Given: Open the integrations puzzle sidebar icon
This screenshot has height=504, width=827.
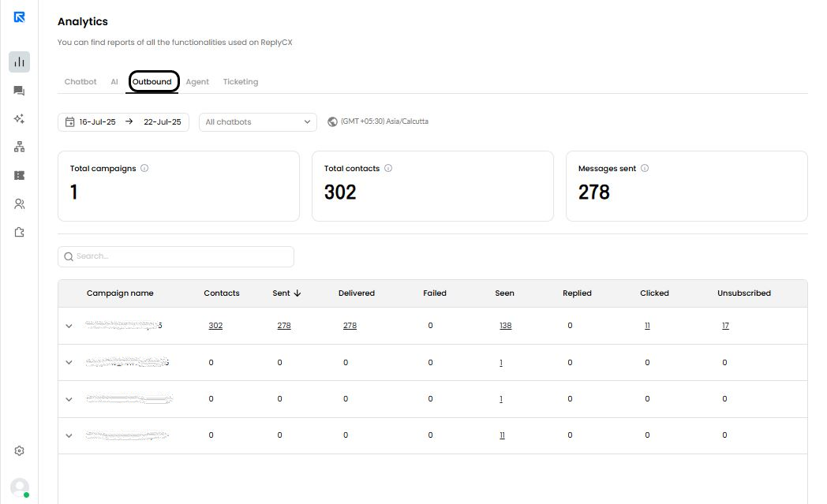Looking at the screenshot, I should (x=19, y=232).
